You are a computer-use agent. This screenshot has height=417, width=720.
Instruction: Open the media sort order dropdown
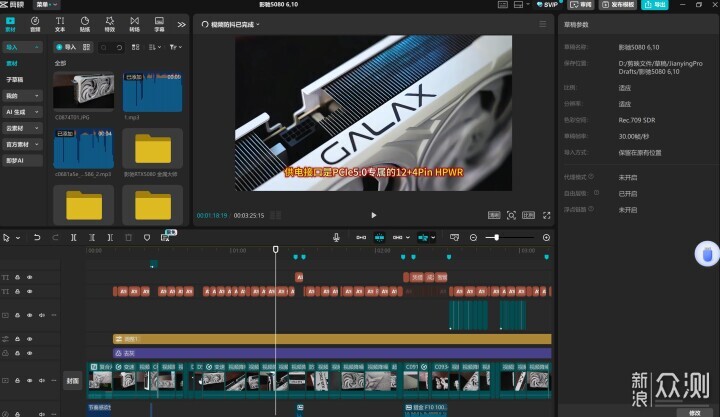pyautogui.click(x=155, y=47)
